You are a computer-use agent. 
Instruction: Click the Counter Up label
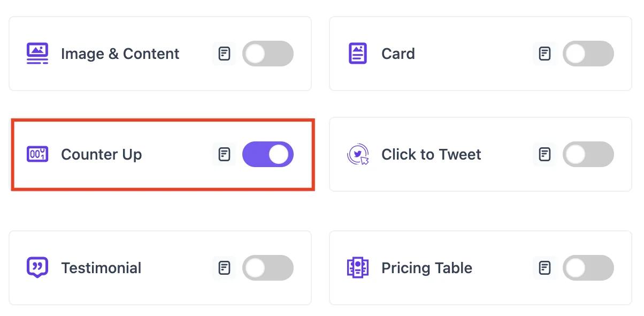click(101, 154)
